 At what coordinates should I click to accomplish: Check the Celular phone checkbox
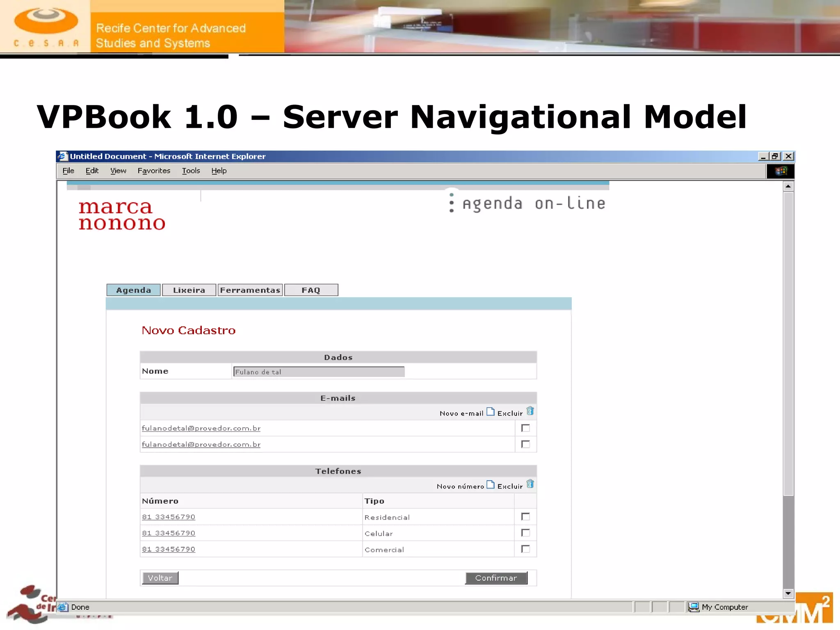point(525,533)
